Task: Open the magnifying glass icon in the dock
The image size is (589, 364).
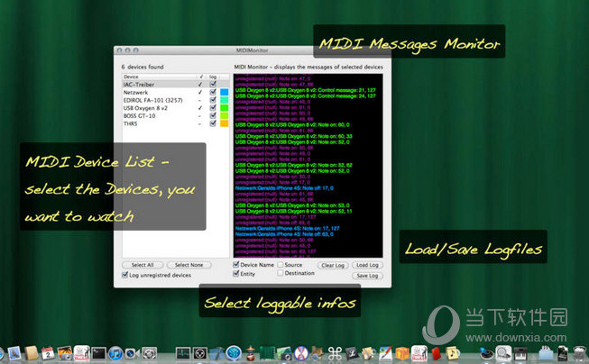Action: (x=503, y=353)
